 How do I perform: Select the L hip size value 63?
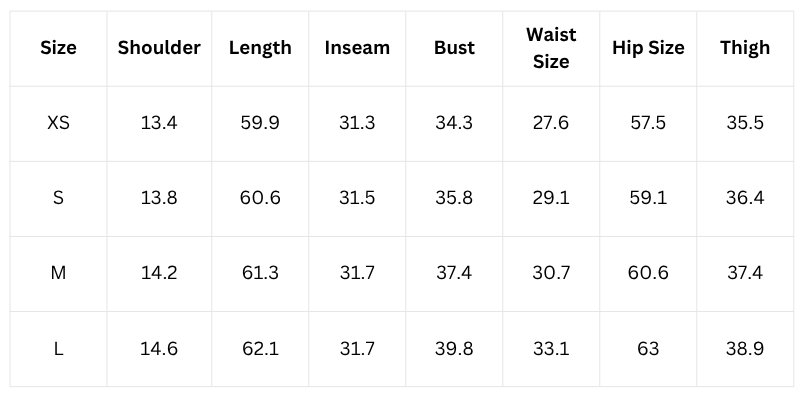[x=648, y=348]
